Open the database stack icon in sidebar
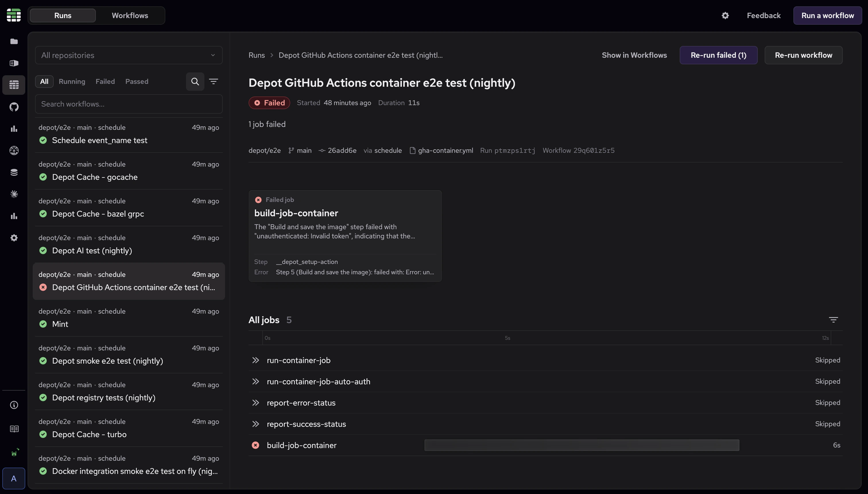Screen dimensions: 868x494 pyautogui.click(x=14, y=172)
